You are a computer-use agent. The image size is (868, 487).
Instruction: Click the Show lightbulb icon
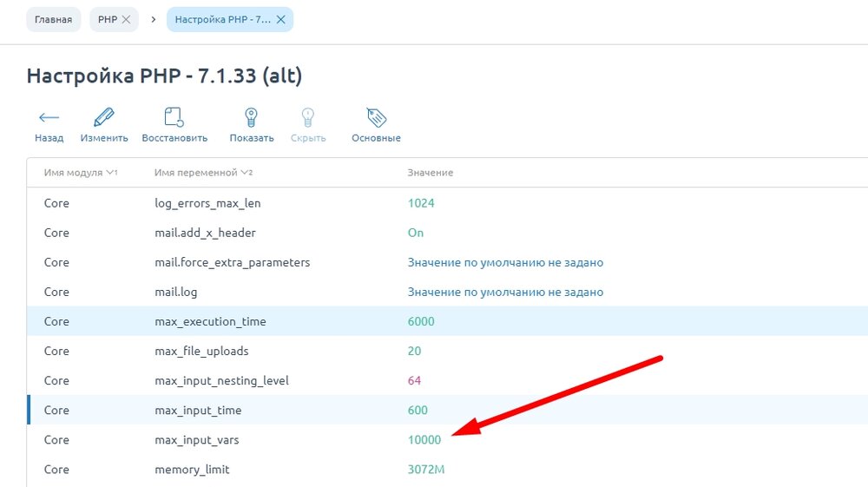[x=251, y=118]
